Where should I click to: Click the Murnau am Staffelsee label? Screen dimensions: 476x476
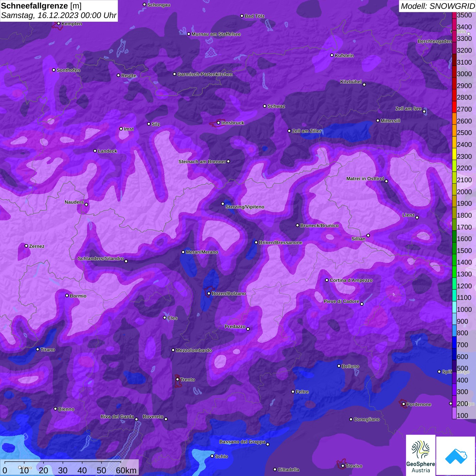pos(216,34)
